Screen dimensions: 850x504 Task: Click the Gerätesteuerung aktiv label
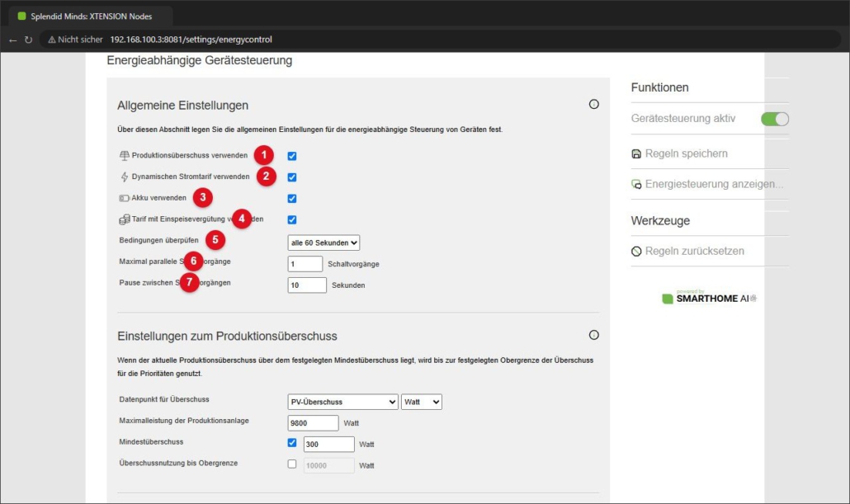tap(683, 119)
